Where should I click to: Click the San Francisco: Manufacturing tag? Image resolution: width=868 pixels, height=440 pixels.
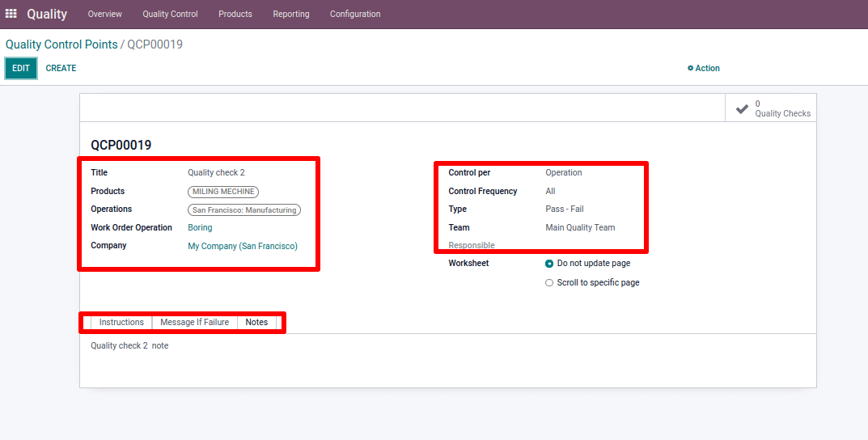tap(244, 209)
